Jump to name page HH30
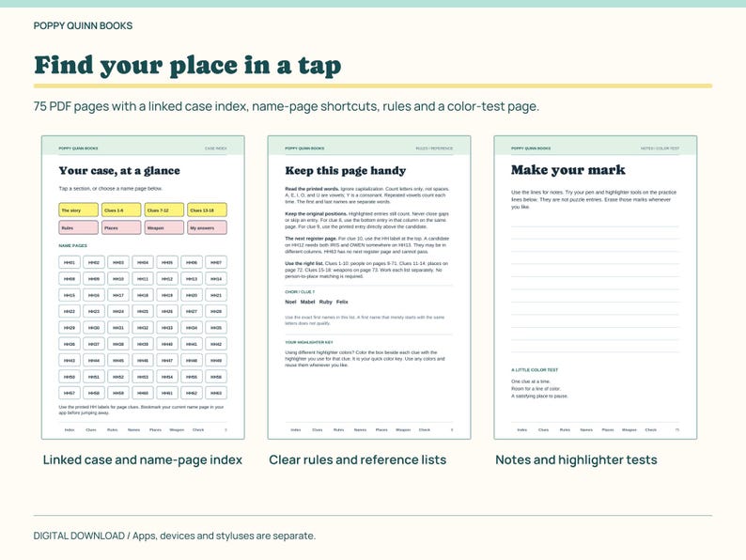Screen dimensions: 746x560 point(94,328)
